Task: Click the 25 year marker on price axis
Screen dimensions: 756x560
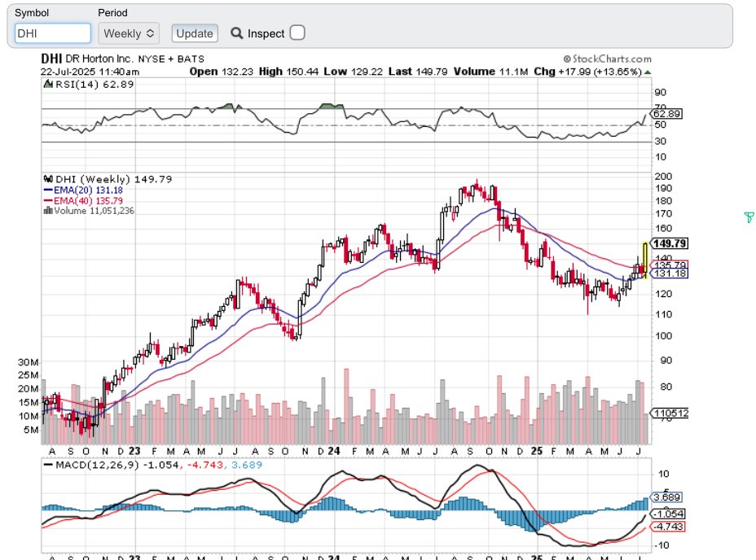Action: (x=537, y=451)
